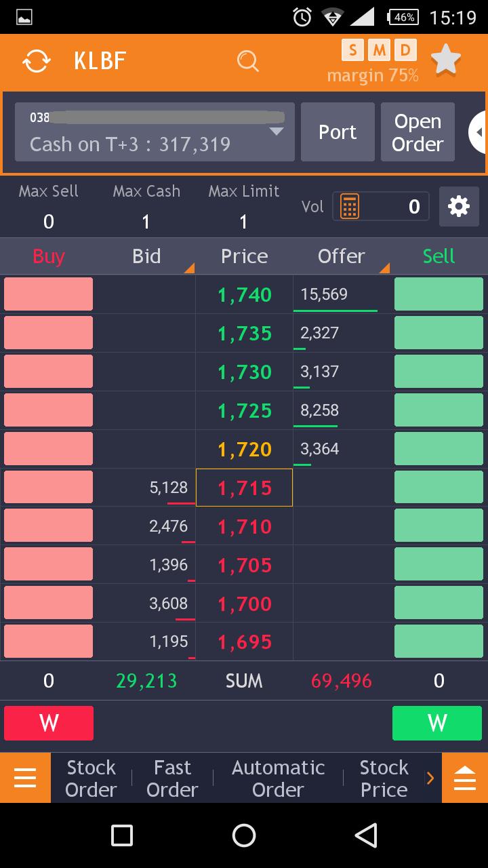The height and width of the screenshot is (868, 488).
Task: Open stock search magnifier
Action: [x=248, y=61]
